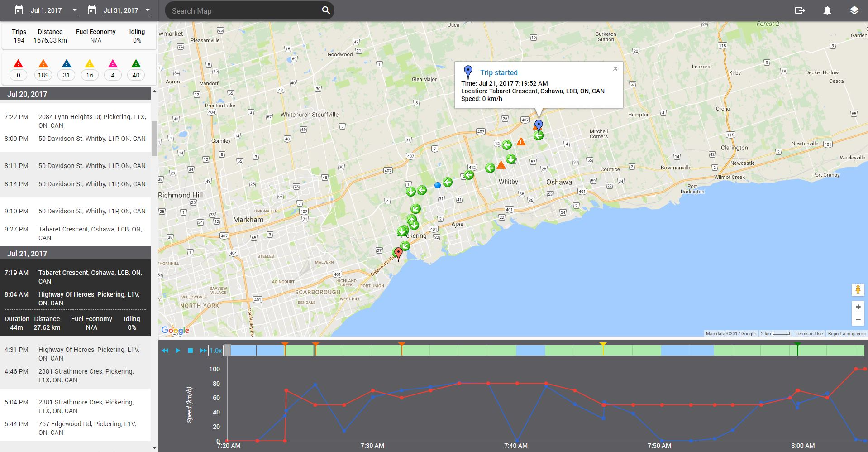Click the blue current position dot on map
The height and width of the screenshot is (452, 868).
(438, 185)
